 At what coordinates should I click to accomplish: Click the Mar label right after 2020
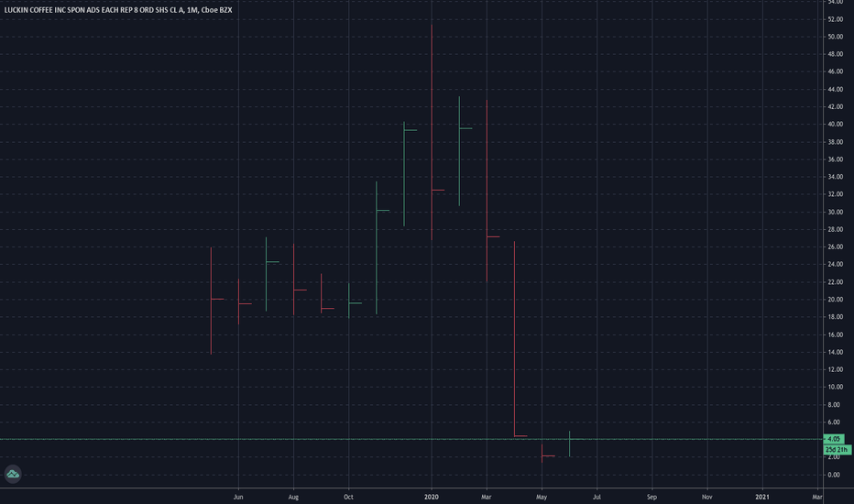pyautogui.click(x=487, y=497)
